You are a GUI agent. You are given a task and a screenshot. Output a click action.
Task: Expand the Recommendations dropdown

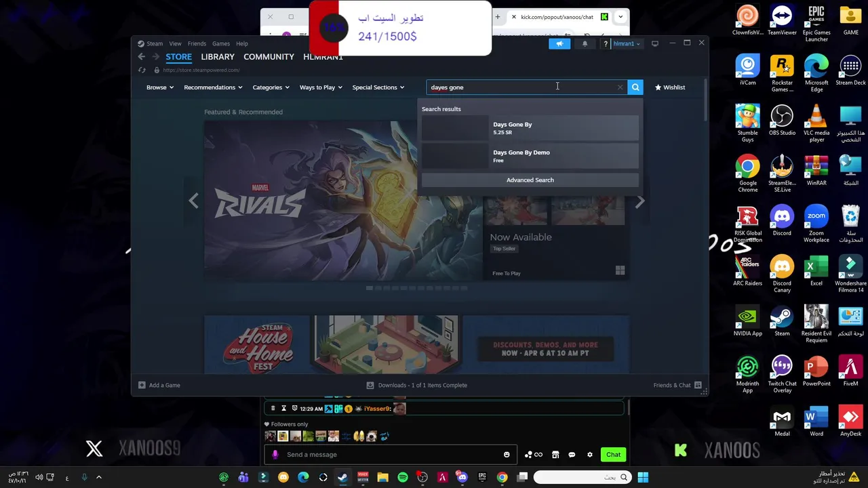coord(214,87)
